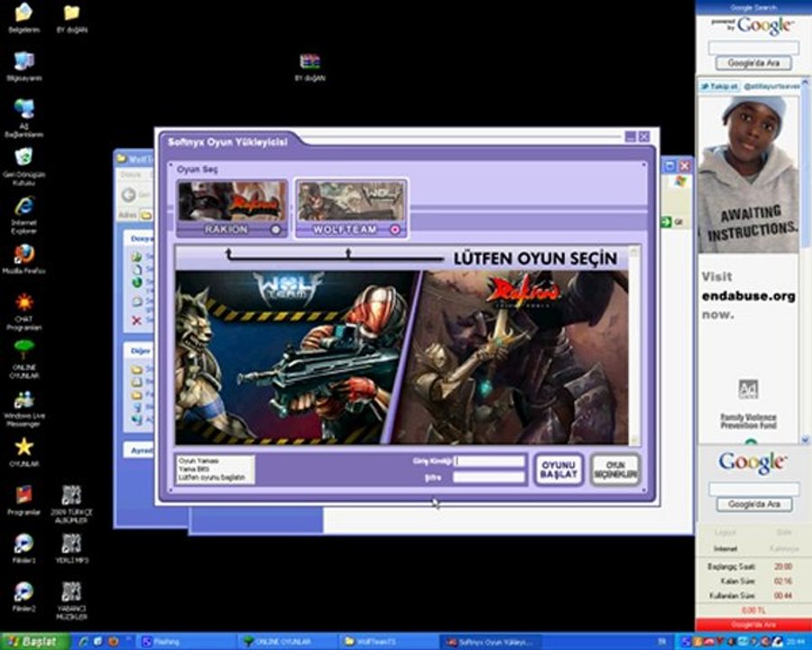Open Belgelerim desktop folder icon

click(x=23, y=18)
